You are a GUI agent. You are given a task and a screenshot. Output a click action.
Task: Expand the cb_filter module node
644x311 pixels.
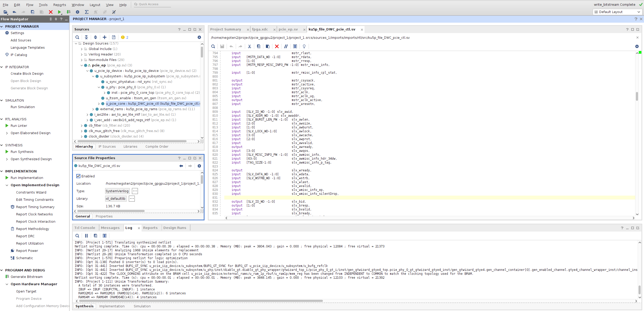81,126
